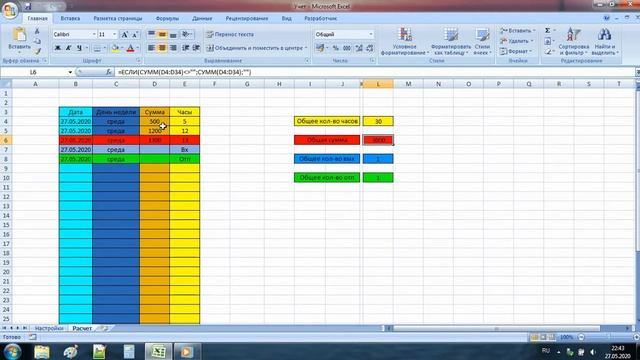Click the Формат cells button
The height and width of the screenshot is (360, 640).
[516, 51]
